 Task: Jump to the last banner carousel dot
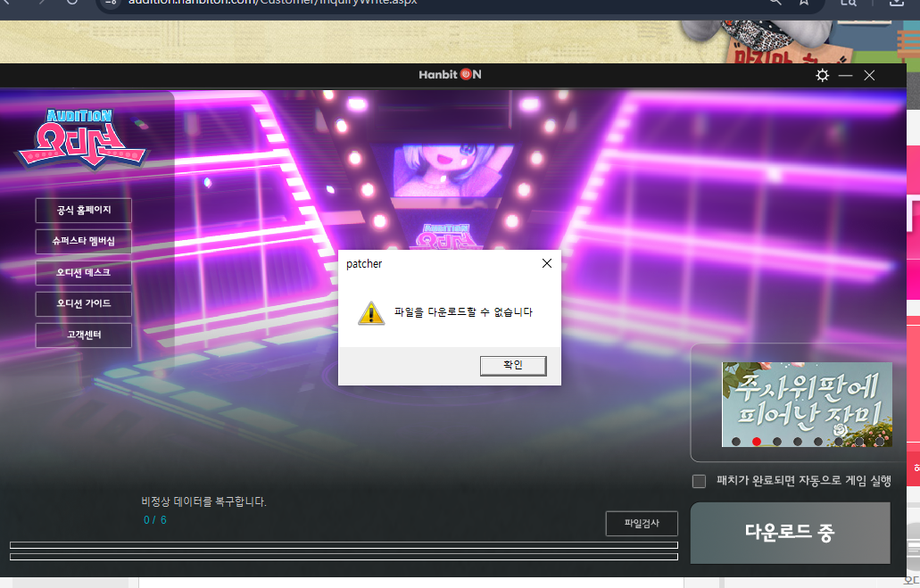pos(880,442)
